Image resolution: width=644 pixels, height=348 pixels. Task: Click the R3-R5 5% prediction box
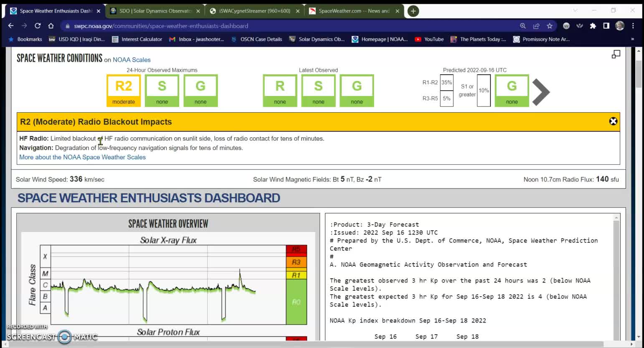[446, 98]
